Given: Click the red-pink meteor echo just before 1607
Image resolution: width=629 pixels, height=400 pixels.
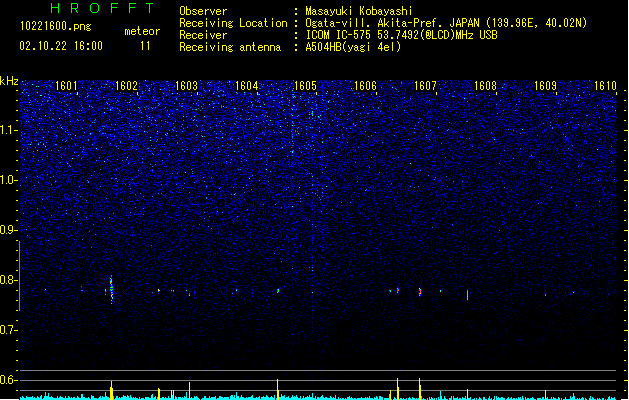Looking at the screenshot, I should tap(420, 292).
